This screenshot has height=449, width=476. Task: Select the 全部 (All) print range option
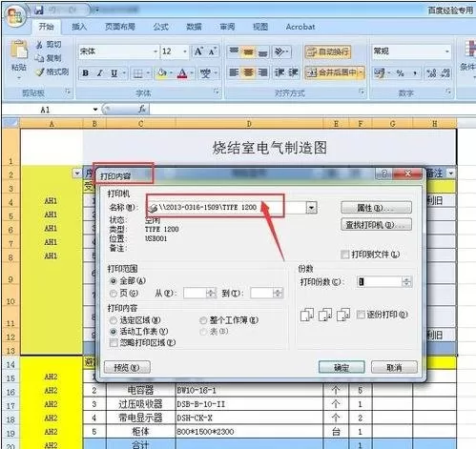click(114, 281)
